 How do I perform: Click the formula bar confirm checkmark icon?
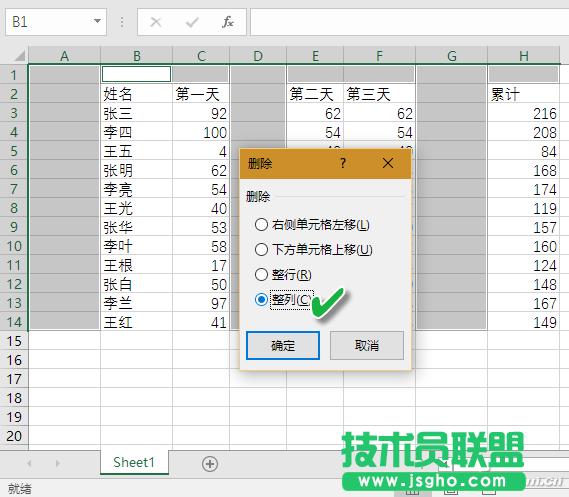coord(192,22)
